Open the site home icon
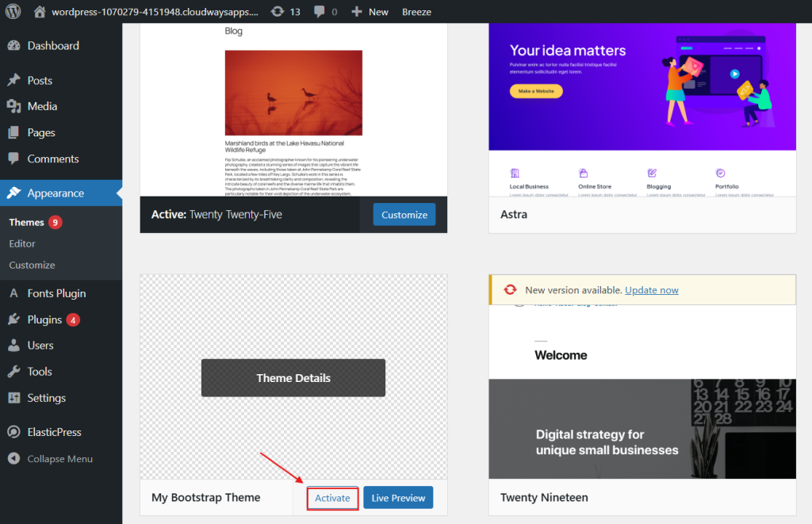Viewport: 812px width, 524px height. pyautogui.click(x=40, y=11)
